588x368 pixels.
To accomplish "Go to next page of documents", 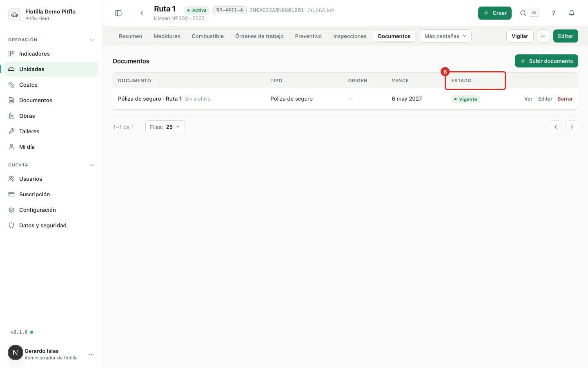I will click(572, 127).
